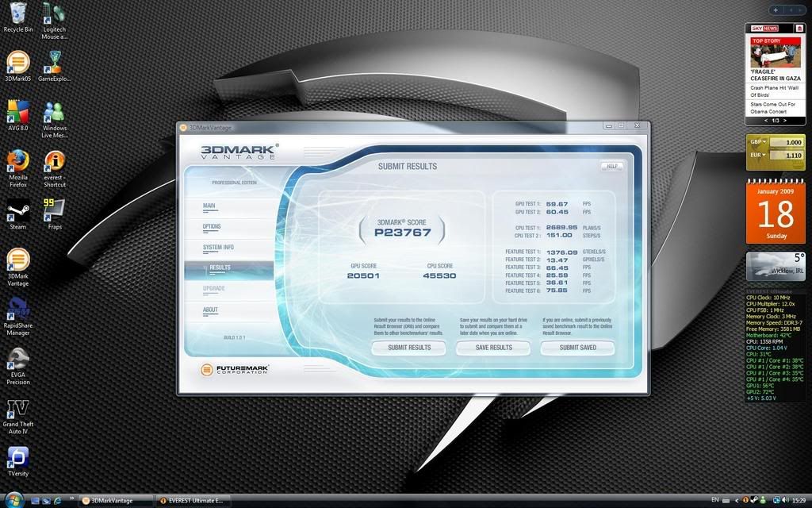Click the sidebar add gadgets plus button
The image size is (812, 508).
coord(776,10)
